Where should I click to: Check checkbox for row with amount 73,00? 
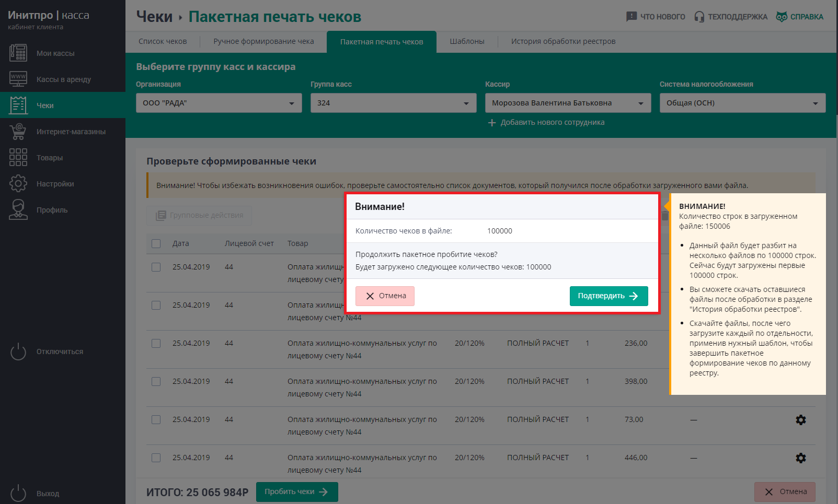[x=156, y=419]
